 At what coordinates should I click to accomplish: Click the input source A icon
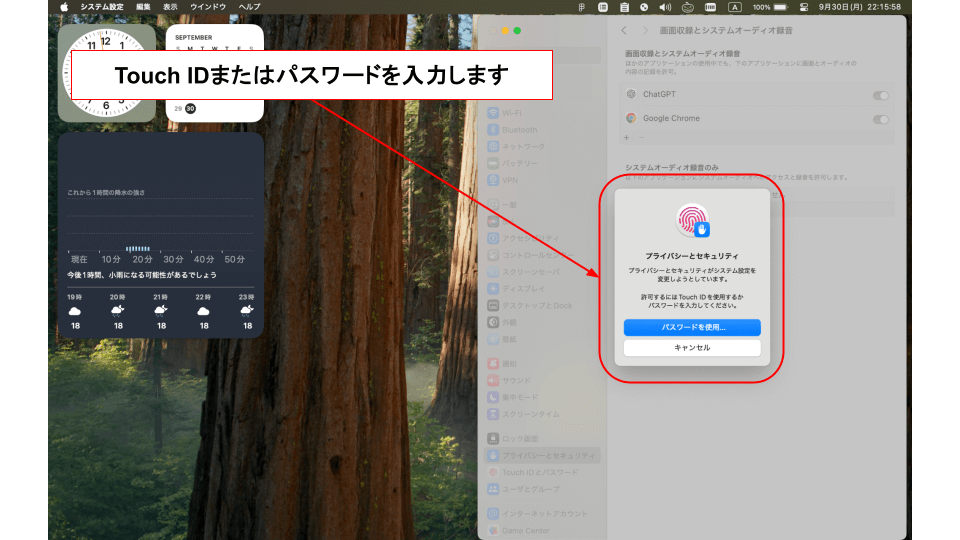[735, 7]
